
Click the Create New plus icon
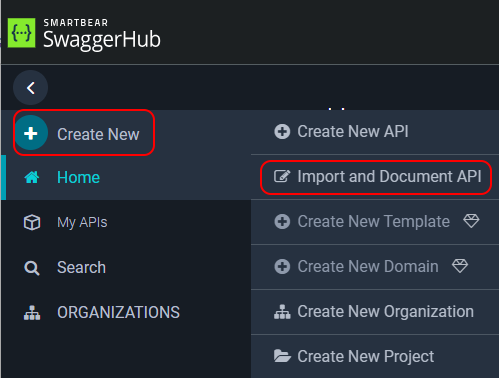point(31,133)
